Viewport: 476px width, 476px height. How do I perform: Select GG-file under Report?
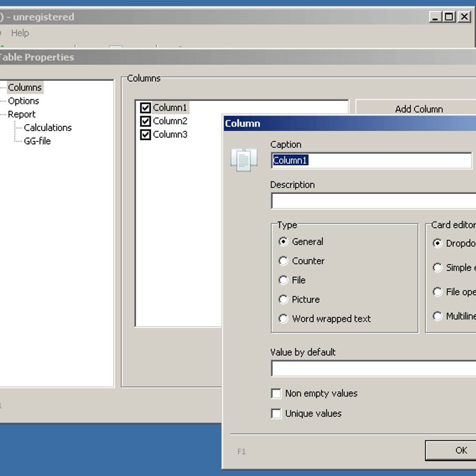pos(37,141)
